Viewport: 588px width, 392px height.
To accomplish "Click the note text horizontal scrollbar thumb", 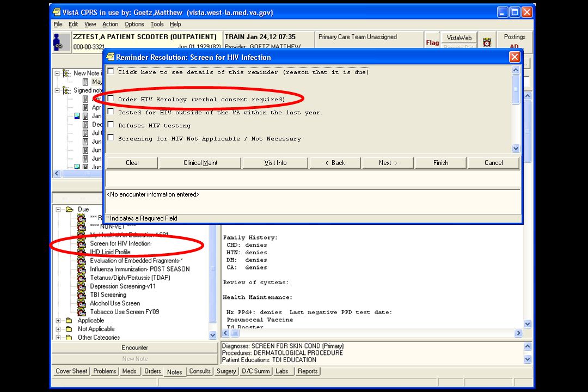I will (x=234, y=333).
